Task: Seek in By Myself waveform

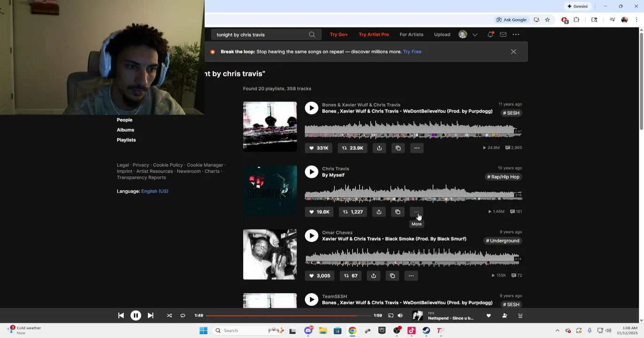Action: pos(413,193)
